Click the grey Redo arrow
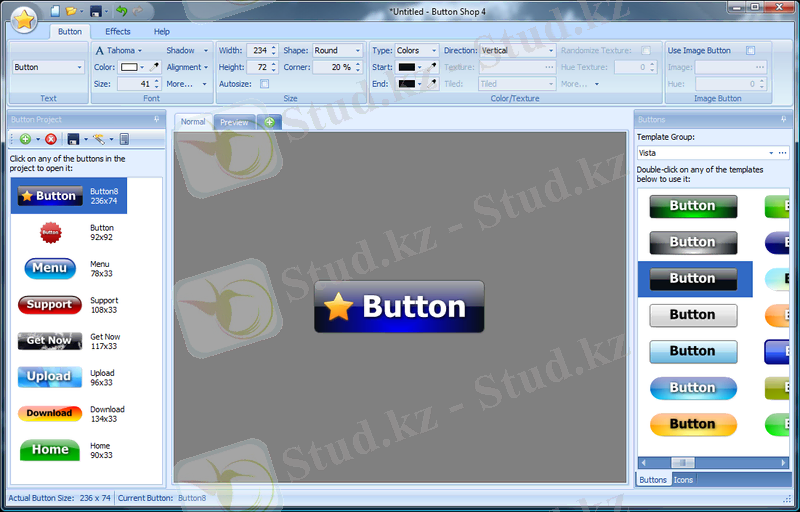 point(137,11)
